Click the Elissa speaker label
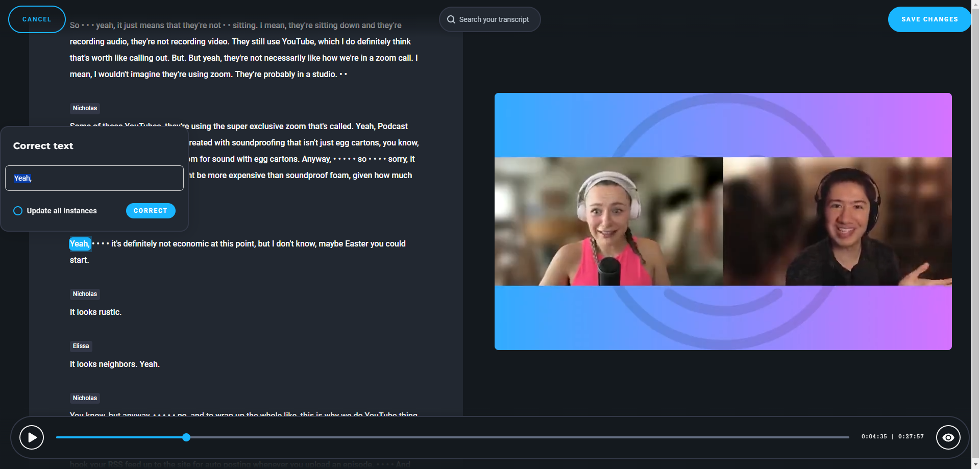The image size is (980, 469). pos(81,346)
